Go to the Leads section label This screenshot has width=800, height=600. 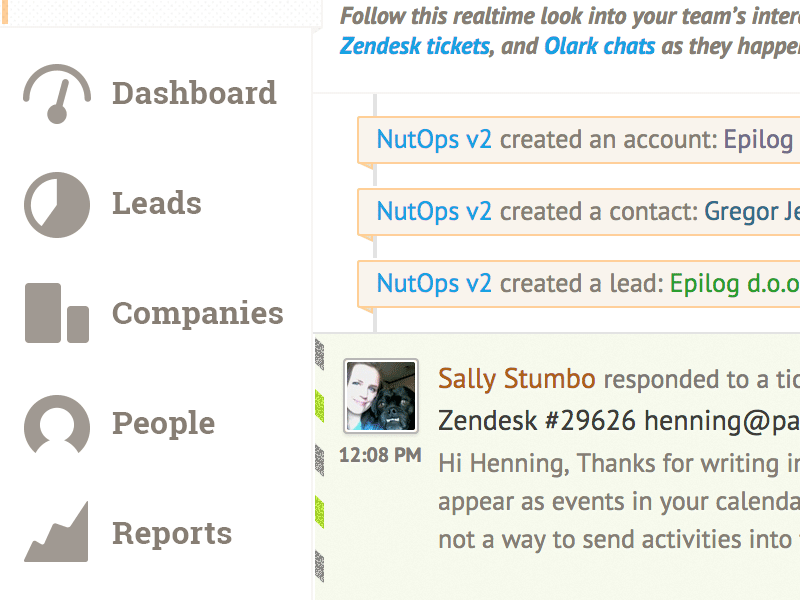(157, 203)
